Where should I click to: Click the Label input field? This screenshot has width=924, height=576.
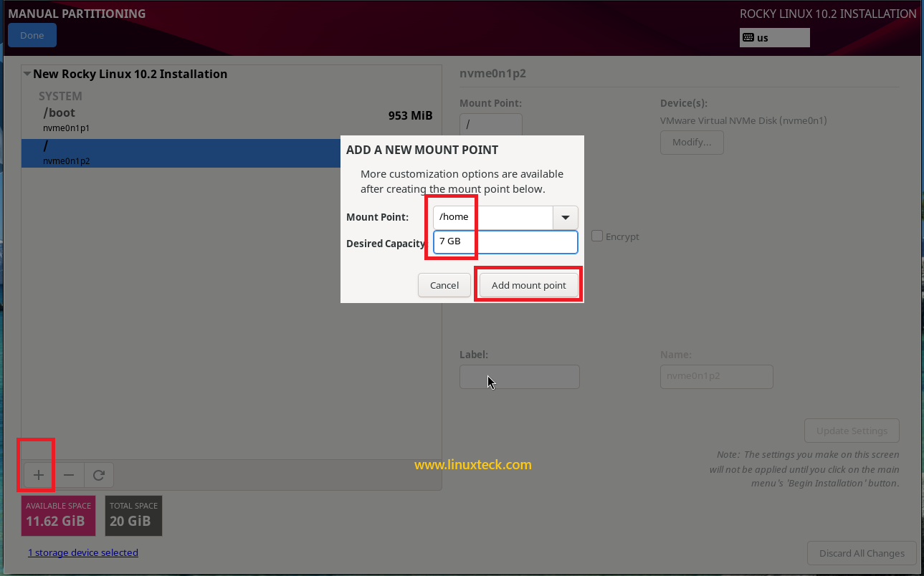pyautogui.click(x=520, y=377)
